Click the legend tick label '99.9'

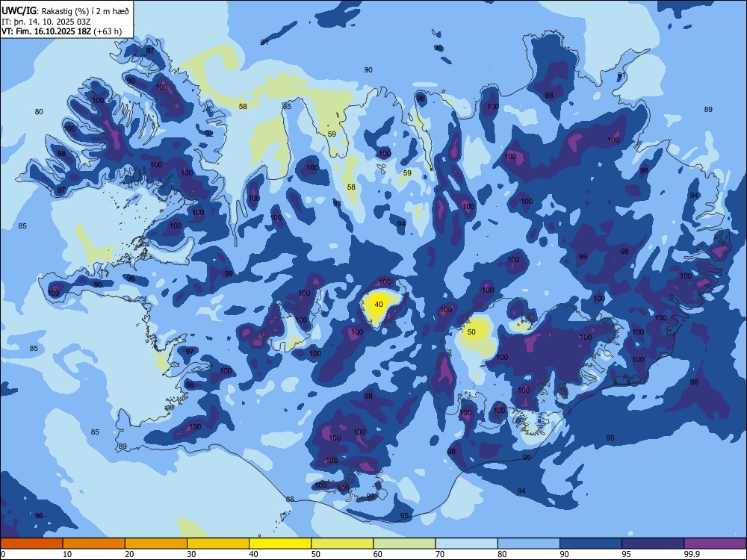(x=692, y=554)
